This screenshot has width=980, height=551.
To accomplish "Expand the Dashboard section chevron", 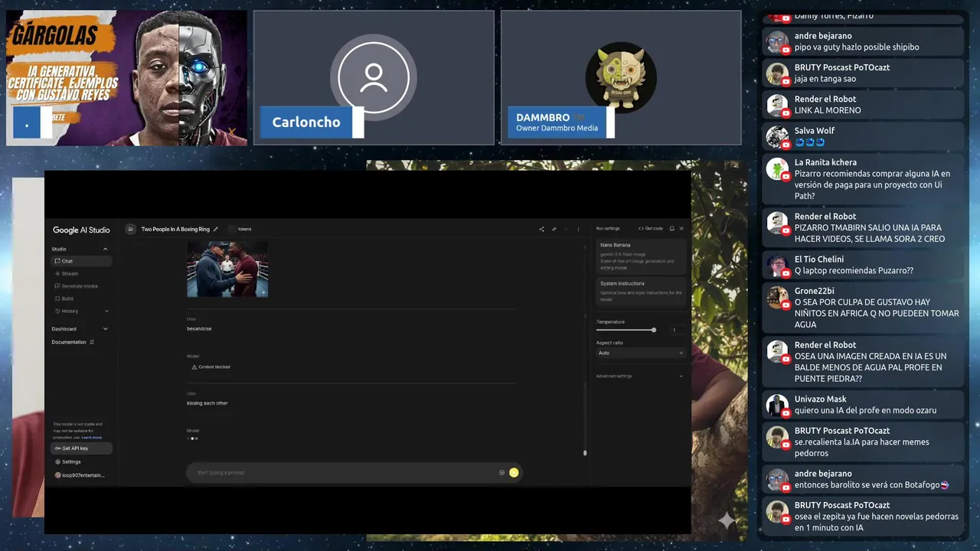I will (x=105, y=329).
